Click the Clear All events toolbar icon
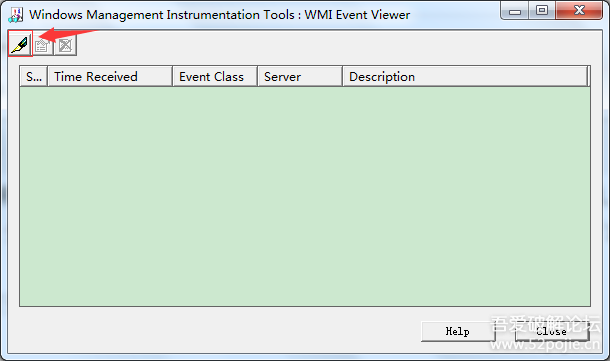This screenshot has height=361, width=610. (x=65, y=46)
